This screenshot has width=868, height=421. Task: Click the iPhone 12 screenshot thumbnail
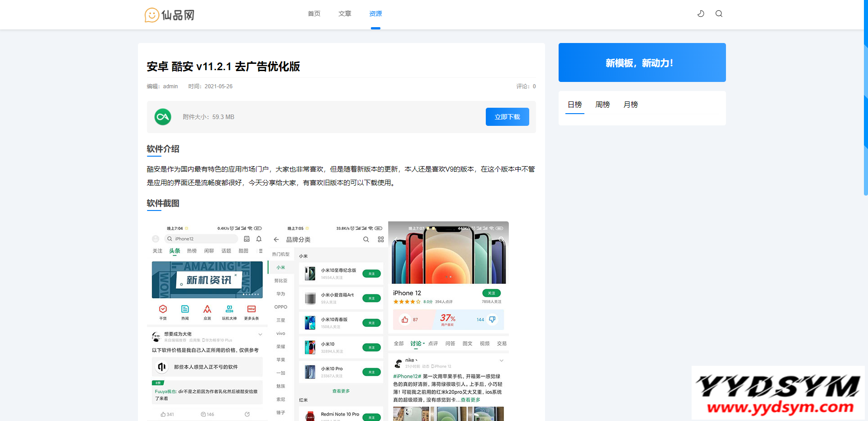[x=448, y=317]
